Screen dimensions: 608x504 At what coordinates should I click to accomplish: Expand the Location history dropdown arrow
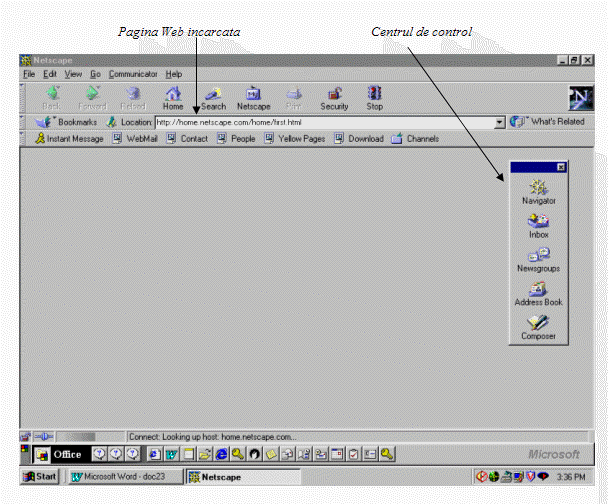(500, 123)
